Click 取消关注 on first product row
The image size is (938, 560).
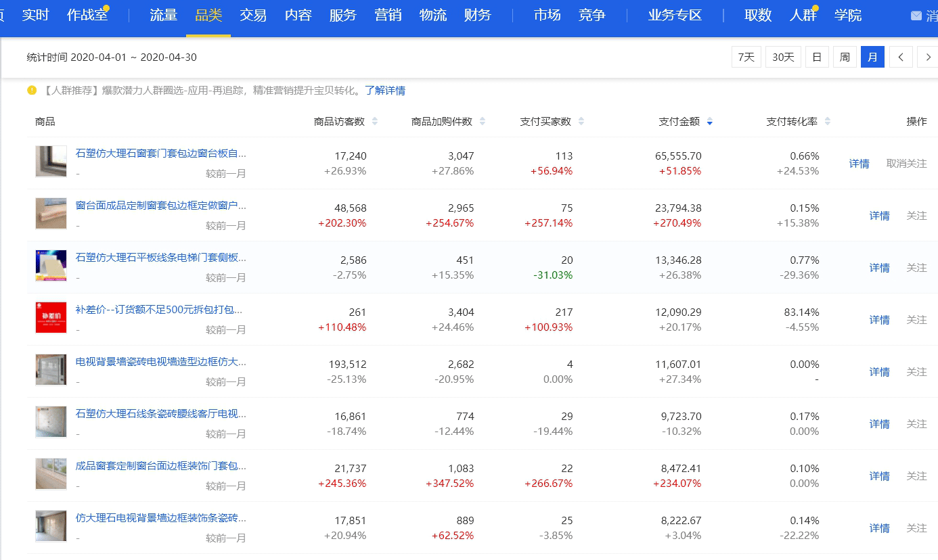[x=906, y=164]
